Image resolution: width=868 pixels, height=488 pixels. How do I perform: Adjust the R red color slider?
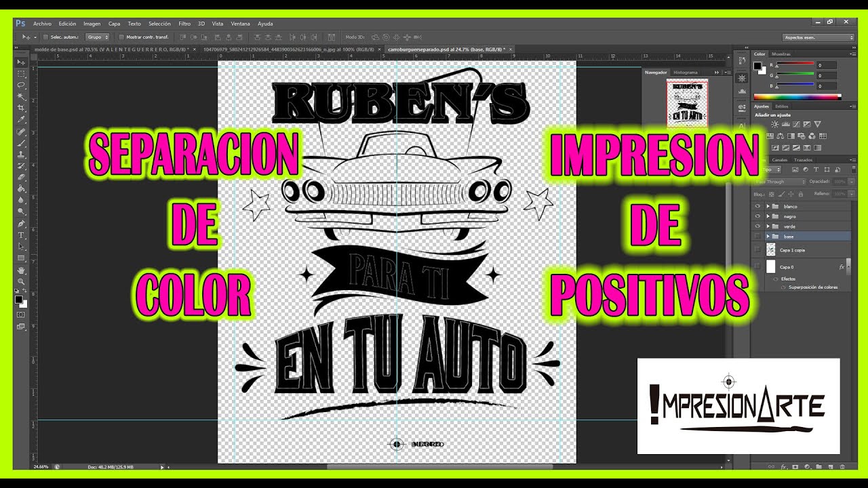click(x=795, y=64)
